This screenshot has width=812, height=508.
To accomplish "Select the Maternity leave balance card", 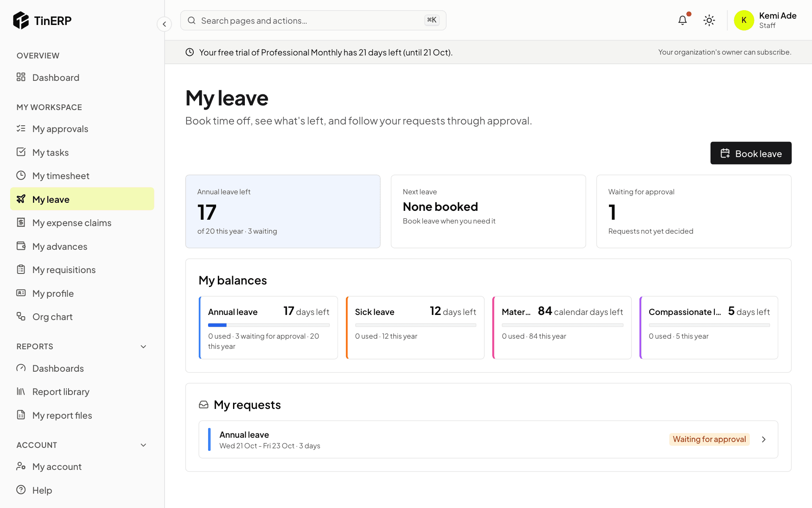I will tap(562, 328).
